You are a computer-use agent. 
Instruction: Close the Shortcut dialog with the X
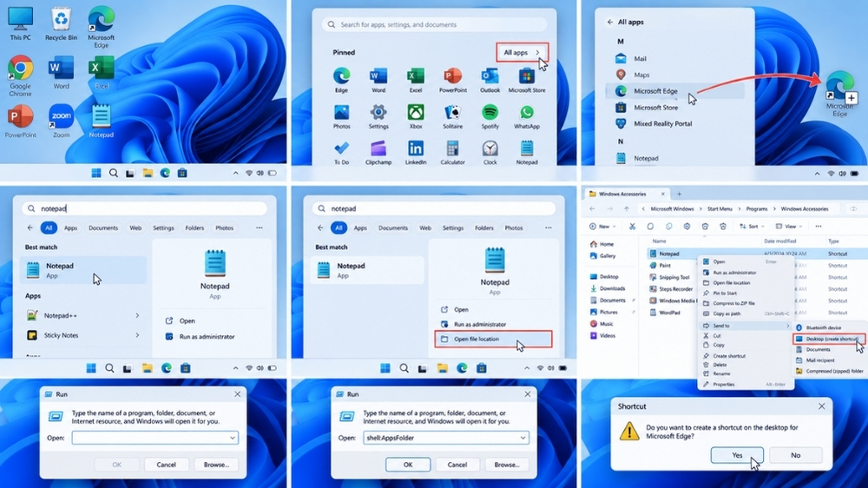(821, 406)
